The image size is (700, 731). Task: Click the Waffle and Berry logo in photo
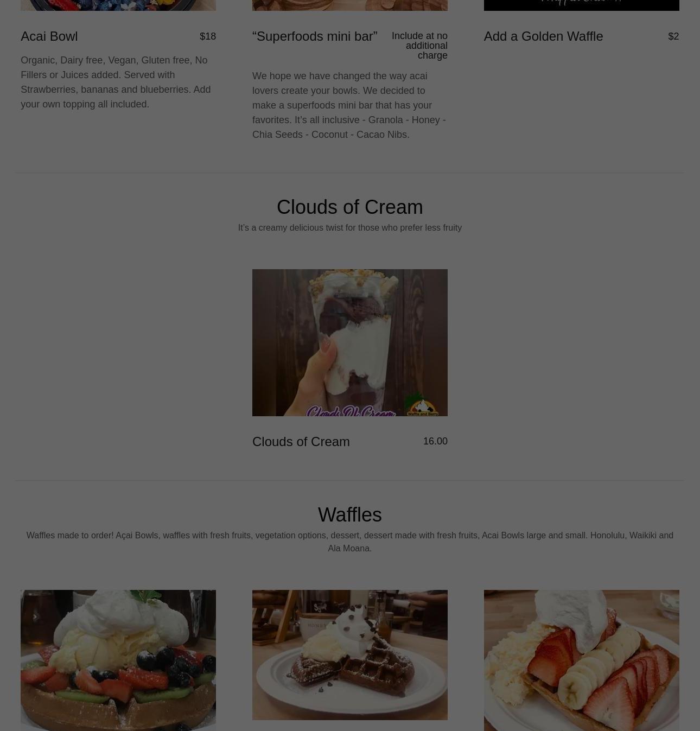click(422, 405)
